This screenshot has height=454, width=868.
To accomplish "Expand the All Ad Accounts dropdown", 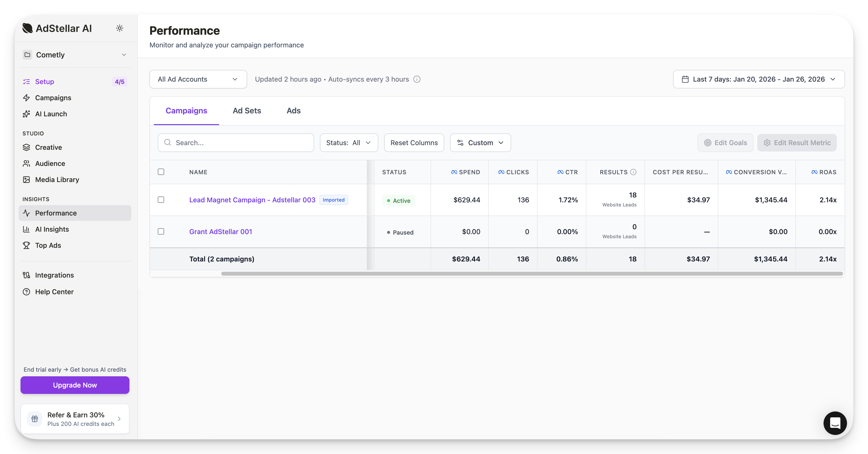I will (x=198, y=79).
